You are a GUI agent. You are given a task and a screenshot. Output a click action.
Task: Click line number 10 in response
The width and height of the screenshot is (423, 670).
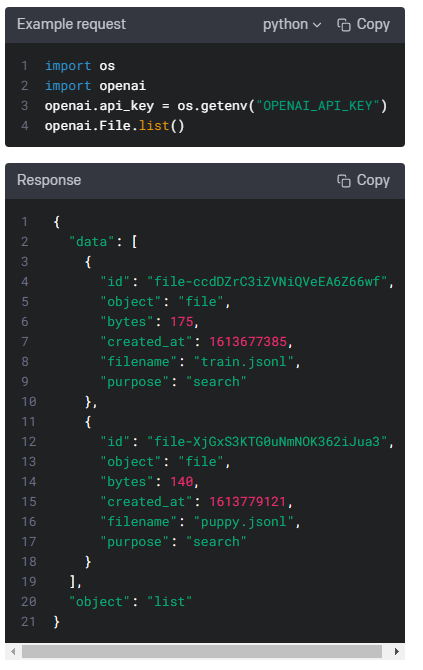pyautogui.click(x=28, y=402)
